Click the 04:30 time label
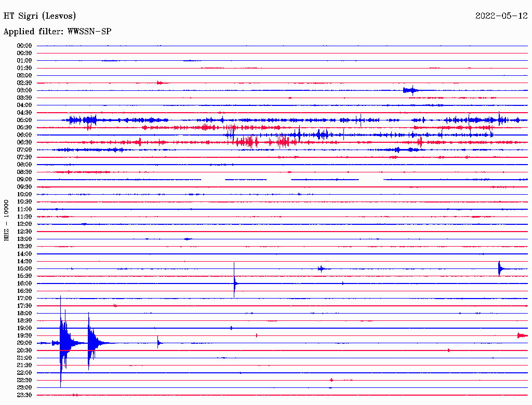This screenshot has height=405, width=532. coord(24,113)
